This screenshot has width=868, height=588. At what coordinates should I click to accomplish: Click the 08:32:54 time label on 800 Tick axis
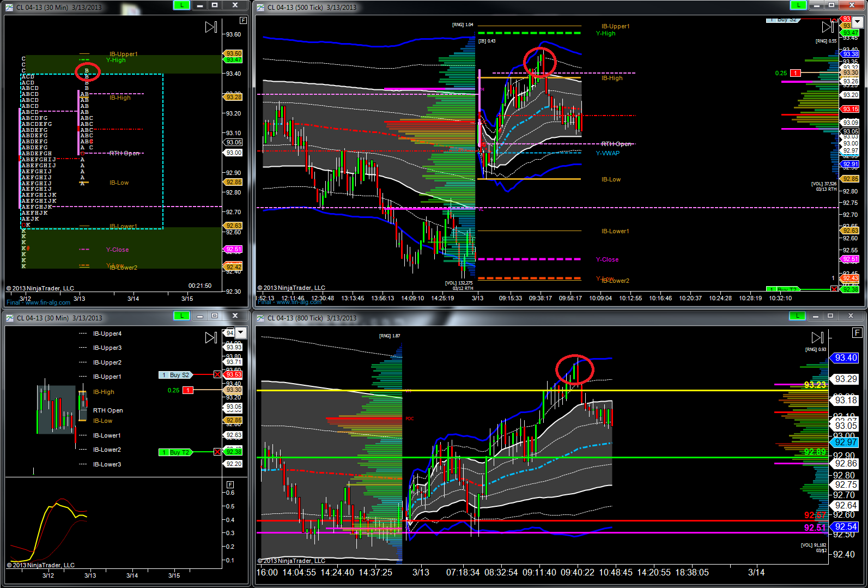(501, 572)
